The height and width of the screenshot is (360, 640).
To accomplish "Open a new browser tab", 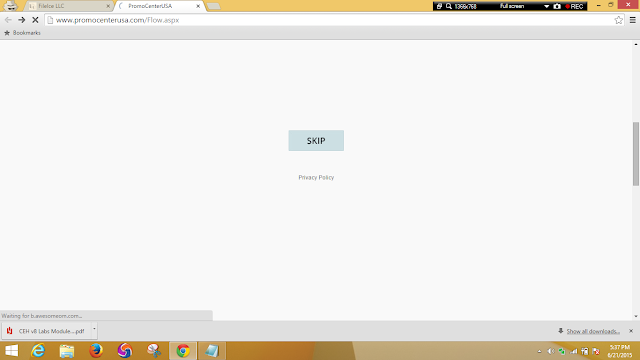I will coord(213,6).
